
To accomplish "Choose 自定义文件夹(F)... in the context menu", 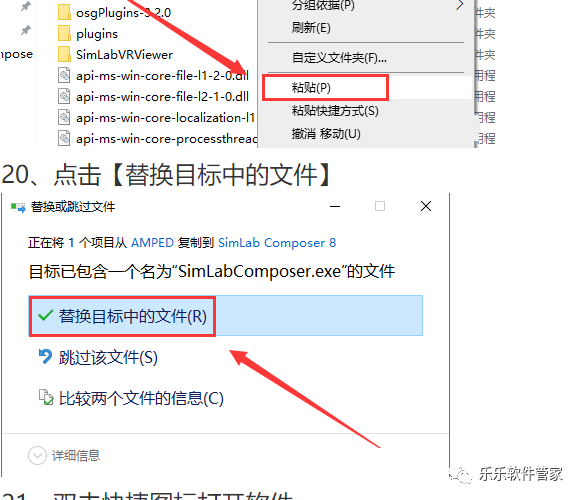I will pyautogui.click(x=339, y=58).
